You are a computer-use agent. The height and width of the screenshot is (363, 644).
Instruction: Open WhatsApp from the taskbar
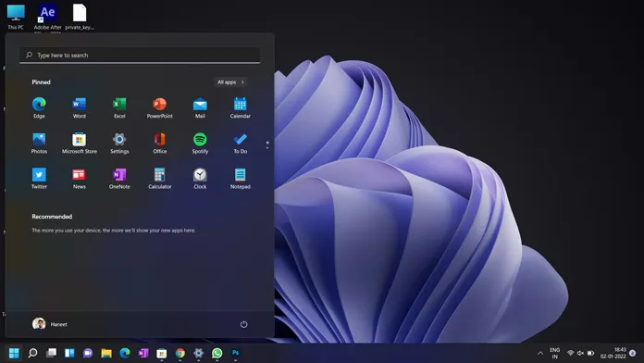tap(217, 353)
